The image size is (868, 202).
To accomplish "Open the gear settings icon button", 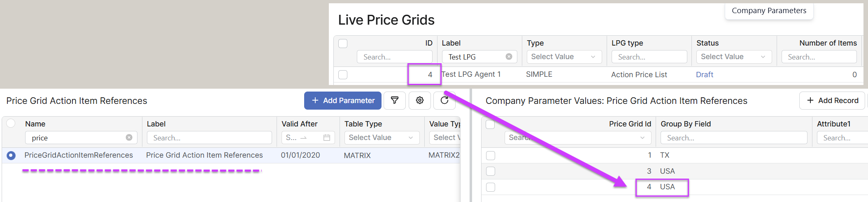I will 420,101.
